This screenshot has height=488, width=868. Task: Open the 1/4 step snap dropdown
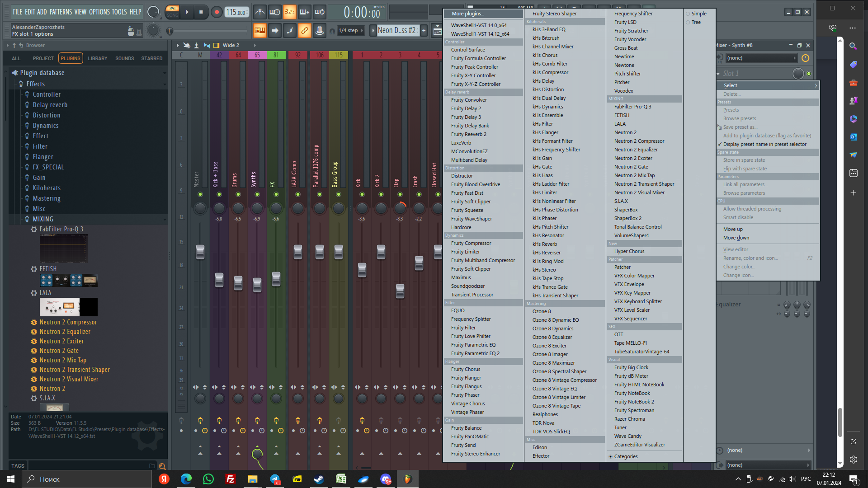pos(351,31)
